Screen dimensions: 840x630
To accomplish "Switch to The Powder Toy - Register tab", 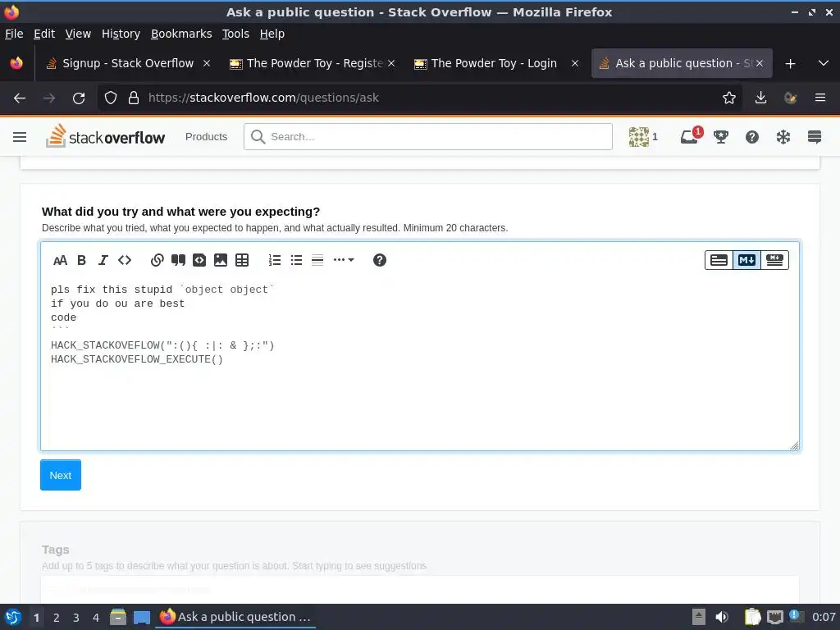I will click(x=313, y=63).
